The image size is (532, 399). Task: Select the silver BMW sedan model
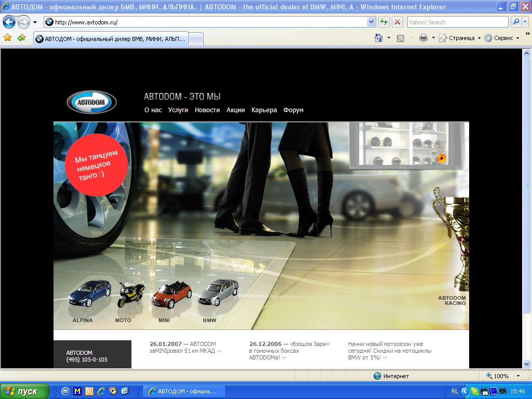pyautogui.click(x=218, y=292)
